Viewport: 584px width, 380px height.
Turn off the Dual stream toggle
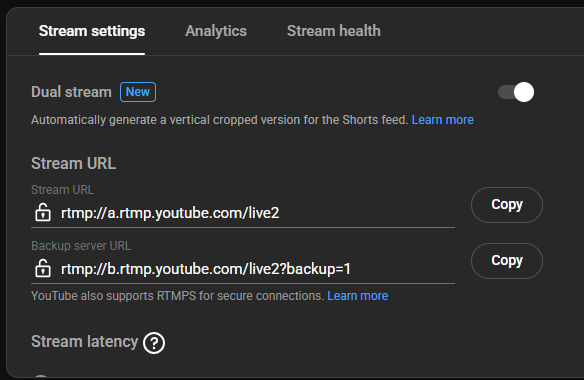tap(516, 92)
